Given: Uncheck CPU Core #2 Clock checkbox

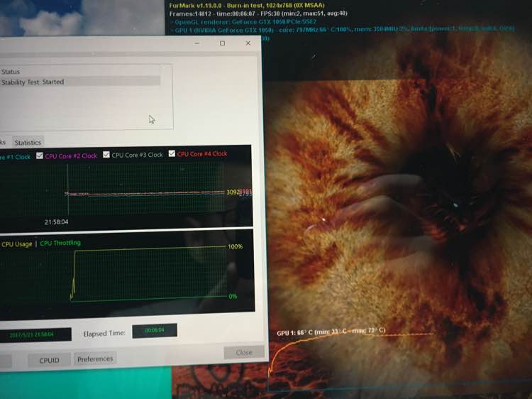Looking at the screenshot, I should click(x=40, y=155).
